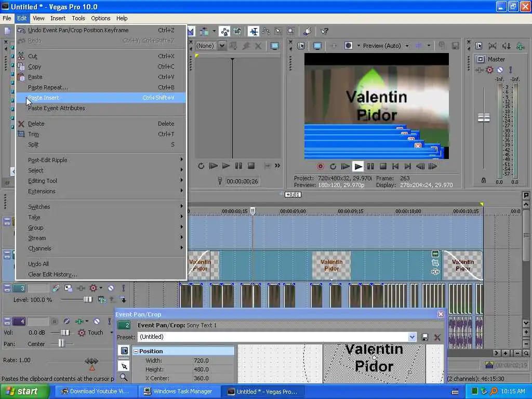Screen dimensions: 532x399
Task: Pause the video preview
Action: (370, 166)
